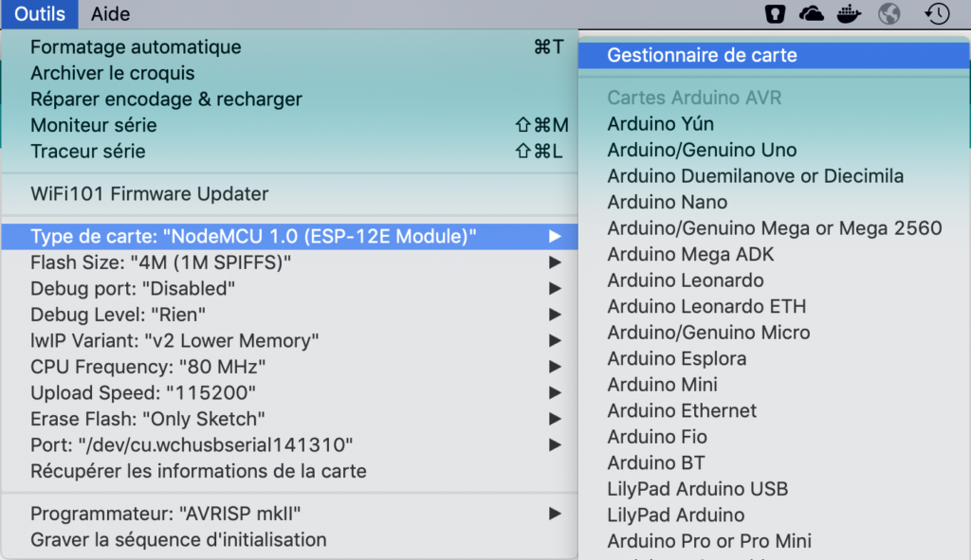
Task: Open the Aide menu
Action: point(110,13)
